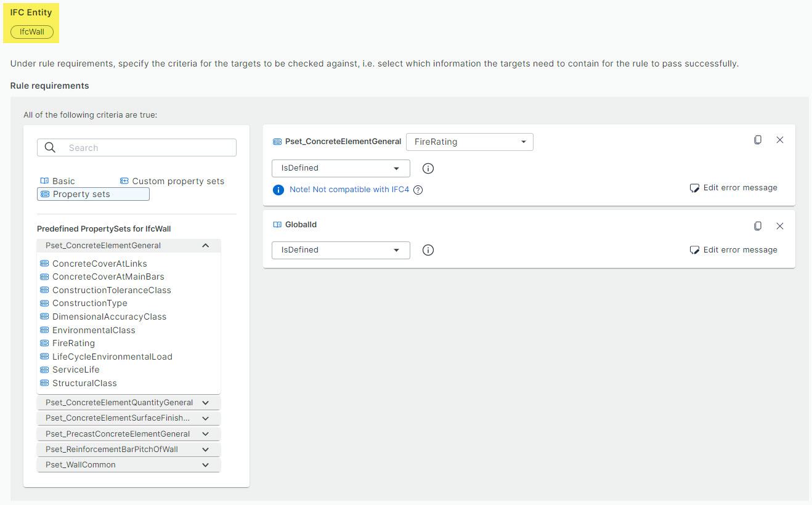Open the Not compatible with IFC4 note
The height and width of the screenshot is (505, 812).
tap(349, 190)
